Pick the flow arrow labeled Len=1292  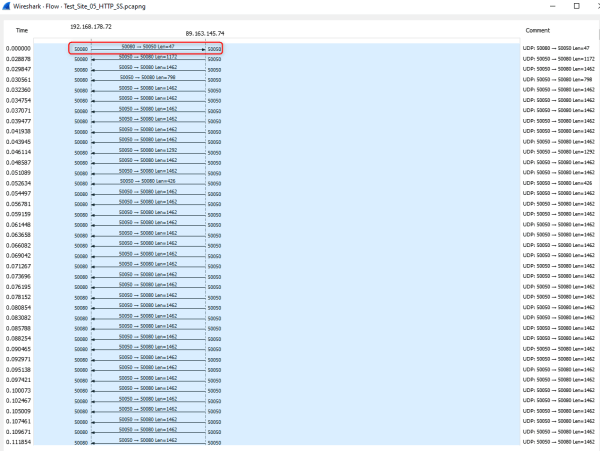pyautogui.click(x=147, y=150)
